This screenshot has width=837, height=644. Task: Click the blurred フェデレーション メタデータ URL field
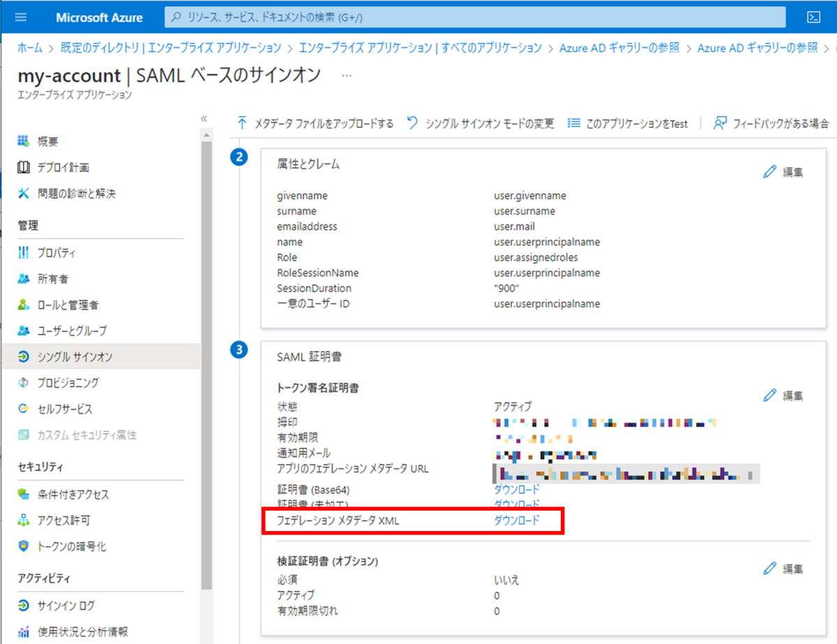pos(626,474)
